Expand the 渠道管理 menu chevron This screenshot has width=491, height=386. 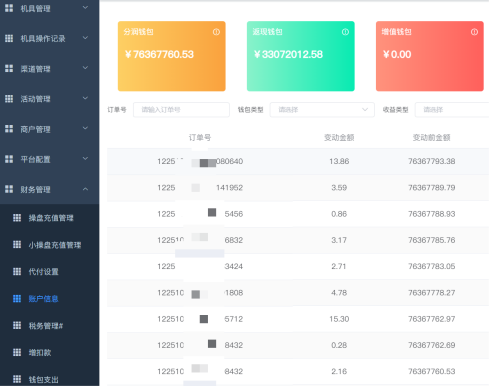click(x=85, y=68)
